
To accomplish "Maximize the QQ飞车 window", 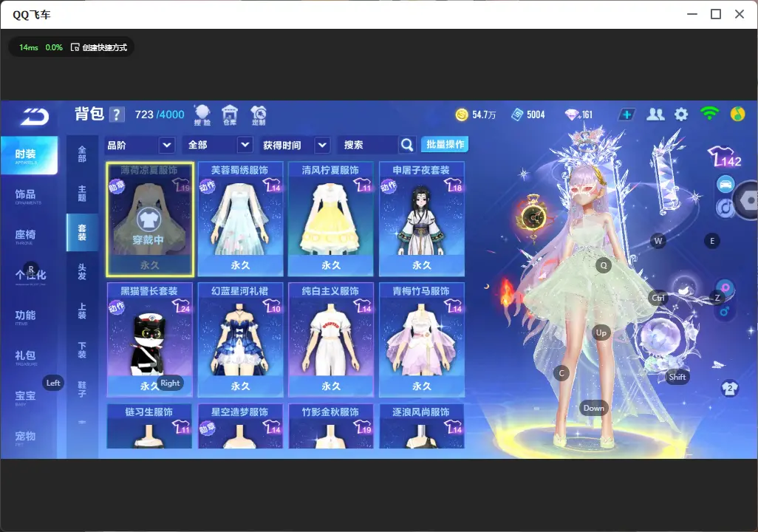I will (x=716, y=14).
